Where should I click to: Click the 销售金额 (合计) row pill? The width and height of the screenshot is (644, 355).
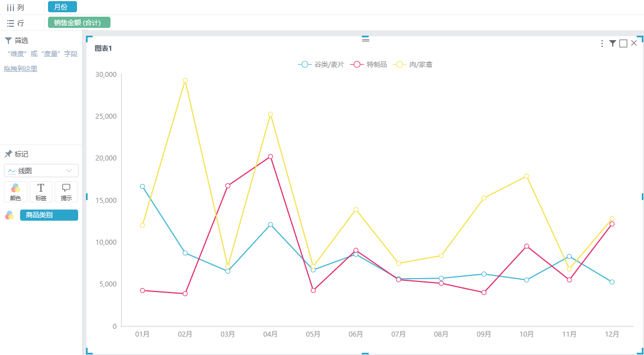[79, 22]
